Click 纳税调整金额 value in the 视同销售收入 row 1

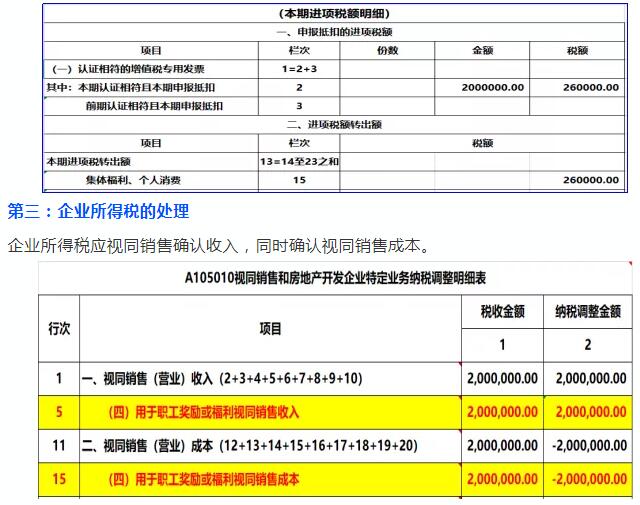tap(591, 378)
